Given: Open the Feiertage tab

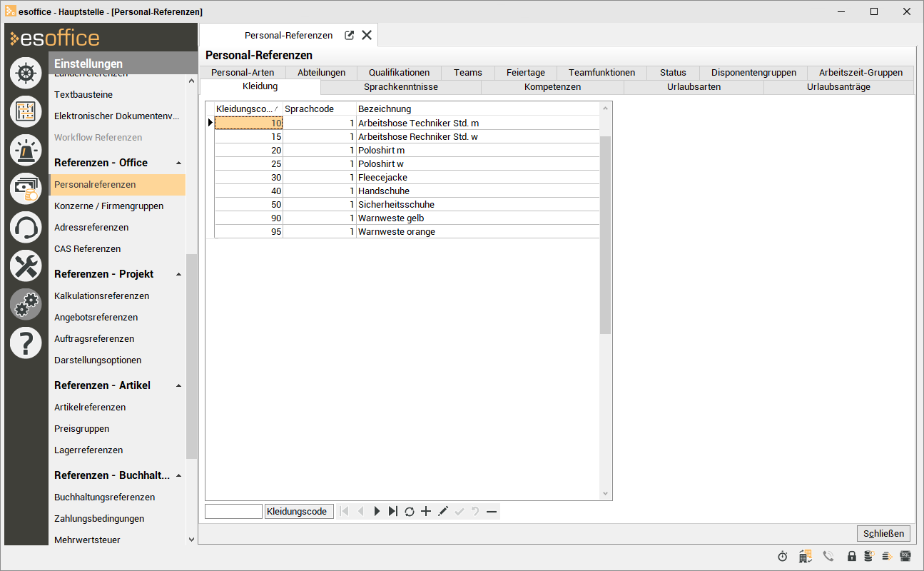Looking at the screenshot, I should point(525,72).
